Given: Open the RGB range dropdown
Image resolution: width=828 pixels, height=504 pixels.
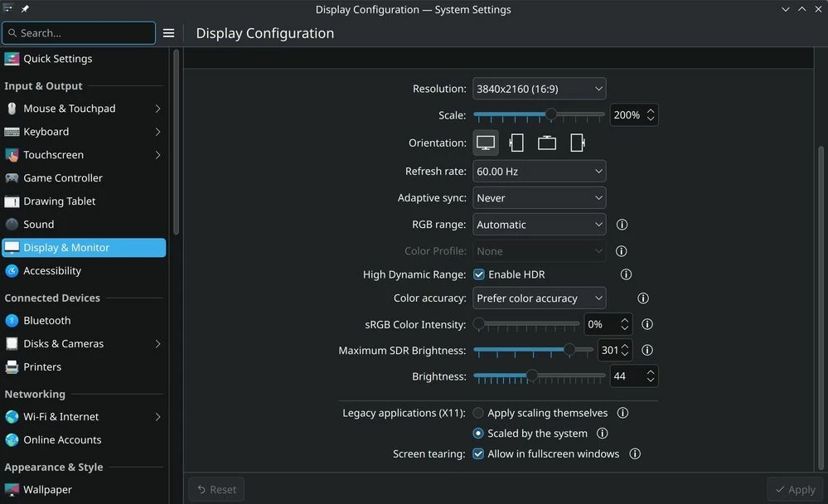Looking at the screenshot, I should pos(539,225).
